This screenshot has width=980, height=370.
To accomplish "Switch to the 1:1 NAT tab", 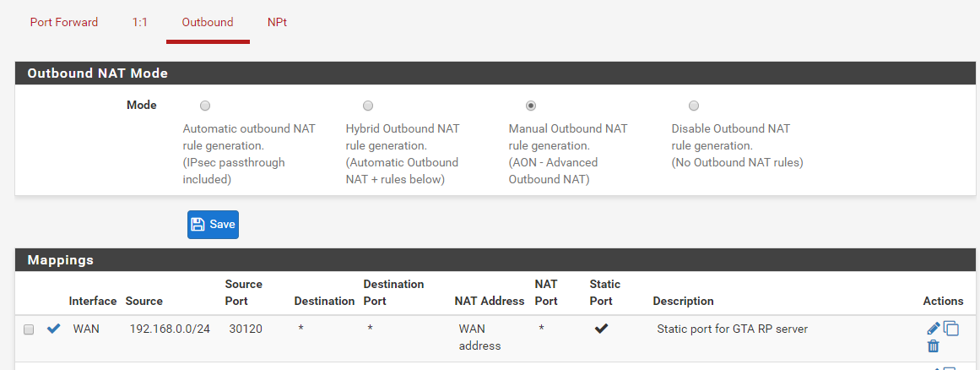I will 139,23.
